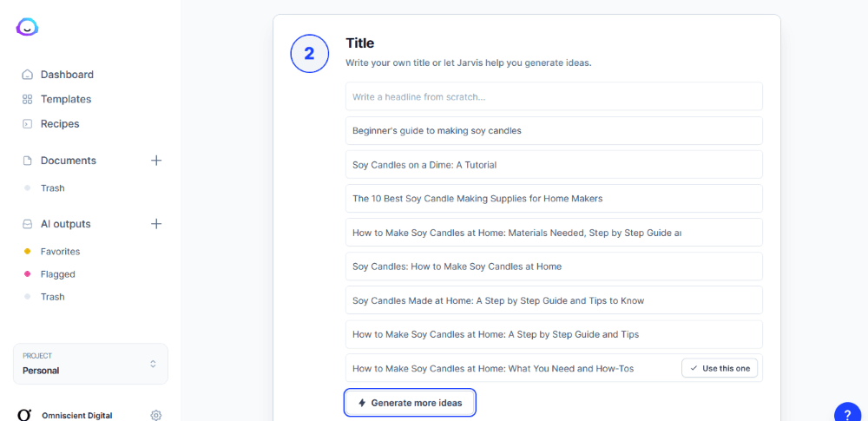Select title Soy Candles on a Dime
This screenshot has width=868, height=421.
point(554,165)
